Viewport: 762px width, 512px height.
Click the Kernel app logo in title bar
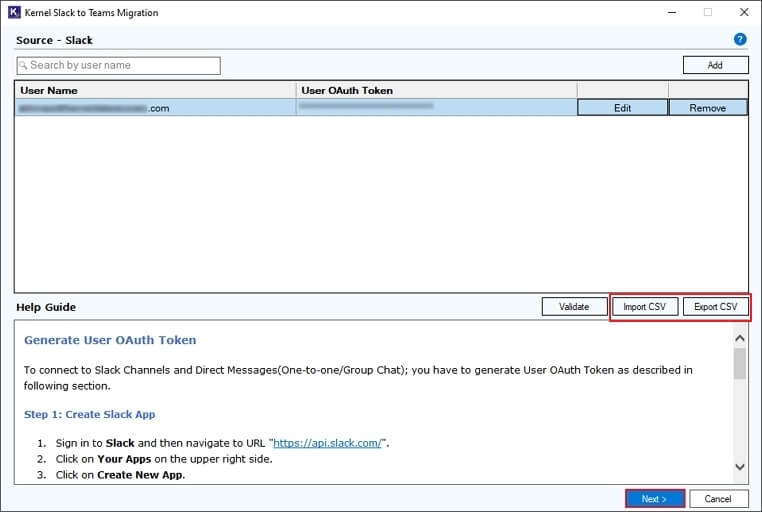click(14, 12)
